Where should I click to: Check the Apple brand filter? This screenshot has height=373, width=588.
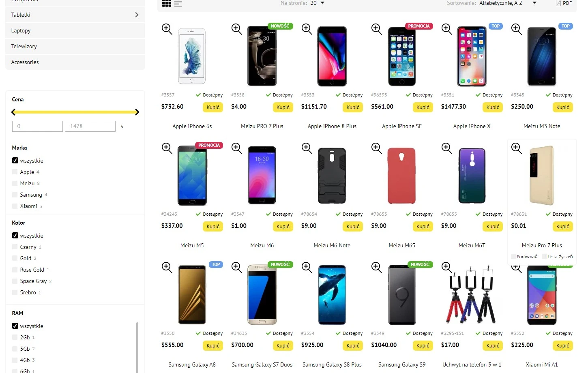click(15, 172)
